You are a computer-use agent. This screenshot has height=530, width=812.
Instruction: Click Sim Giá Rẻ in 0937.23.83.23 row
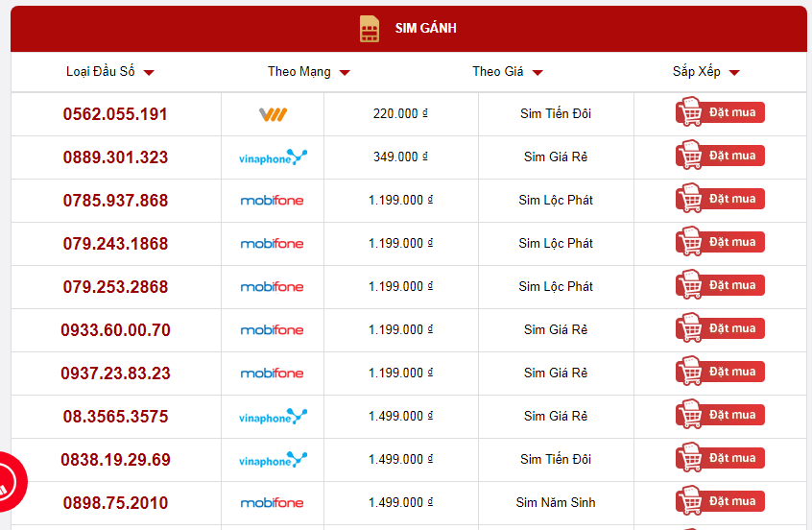556,373
